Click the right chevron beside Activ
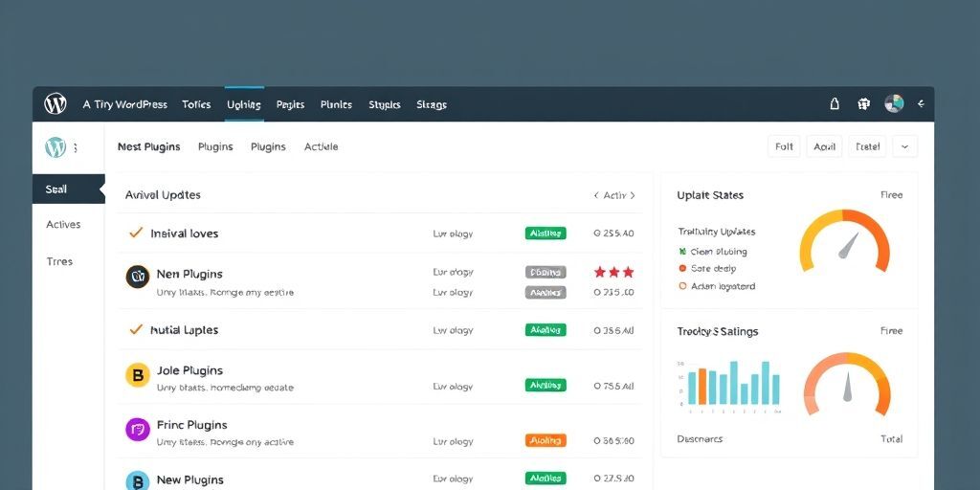Image resolution: width=980 pixels, height=490 pixels. [633, 195]
